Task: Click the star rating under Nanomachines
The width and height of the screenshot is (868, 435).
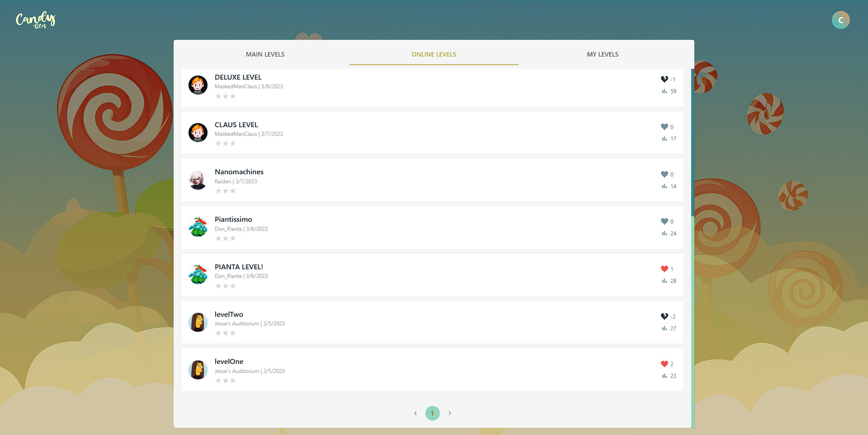Action: click(226, 191)
